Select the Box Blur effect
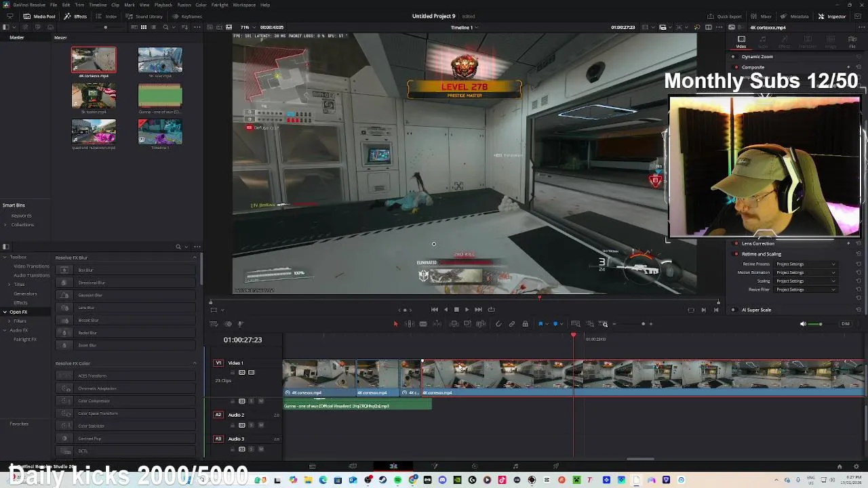Viewport: 868px width, 488px height. (126, 270)
